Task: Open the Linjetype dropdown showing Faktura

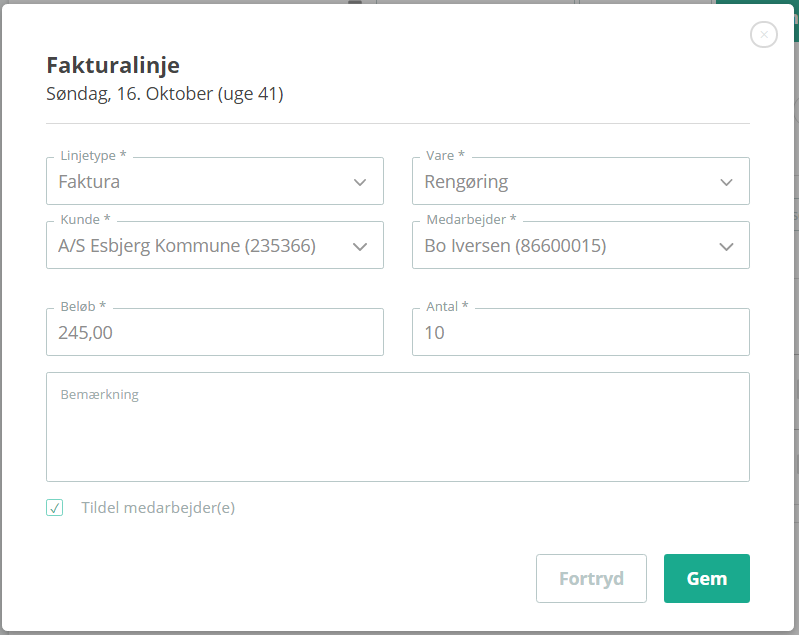Action: pyautogui.click(x=215, y=181)
